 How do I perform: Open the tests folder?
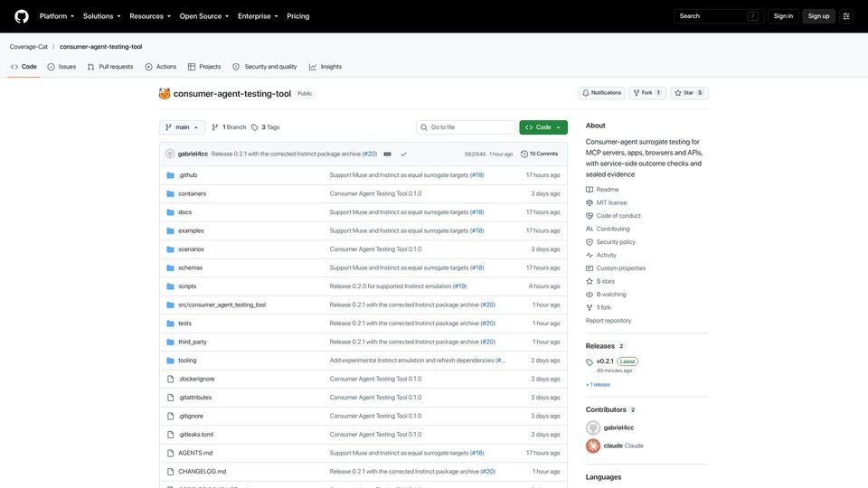tap(184, 324)
